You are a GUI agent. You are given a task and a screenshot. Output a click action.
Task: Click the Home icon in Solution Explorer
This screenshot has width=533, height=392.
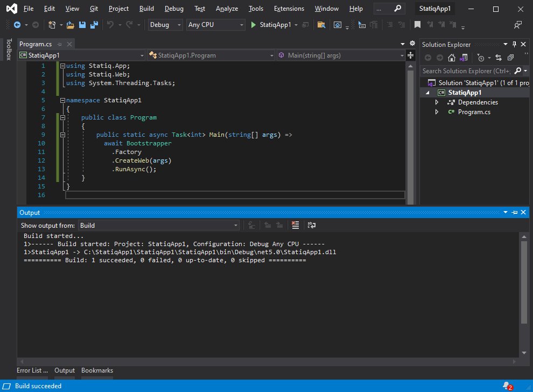click(x=451, y=58)
